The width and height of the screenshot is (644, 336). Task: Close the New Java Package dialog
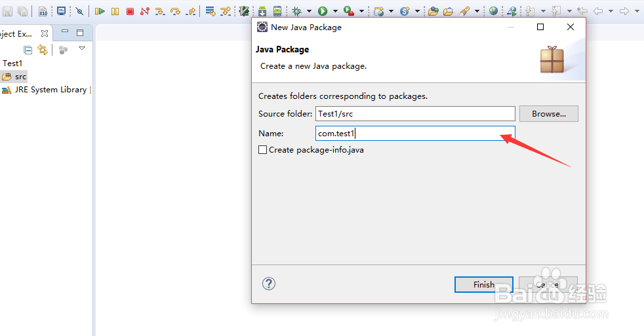(x=571, y=27)
